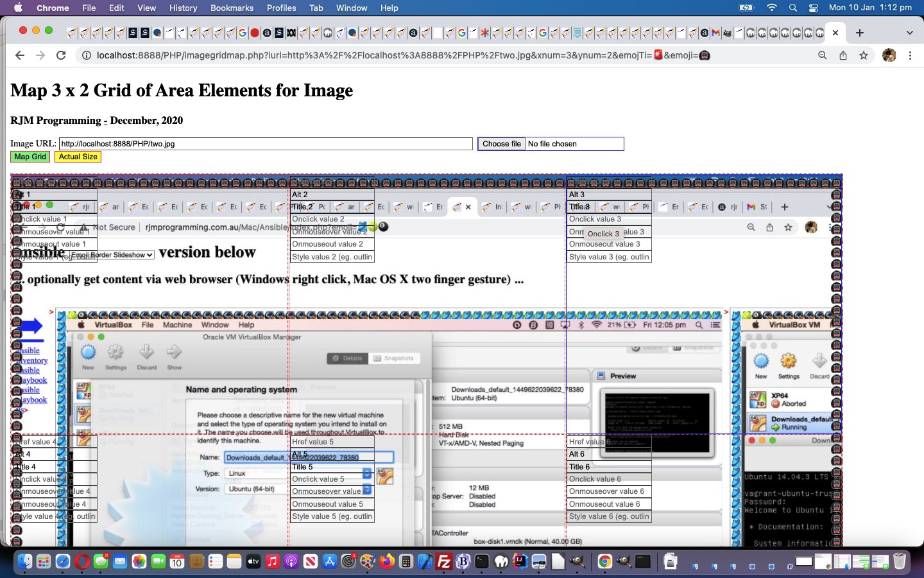
Task: Open App Store from the Dock
Action: [x=330, y=562]
